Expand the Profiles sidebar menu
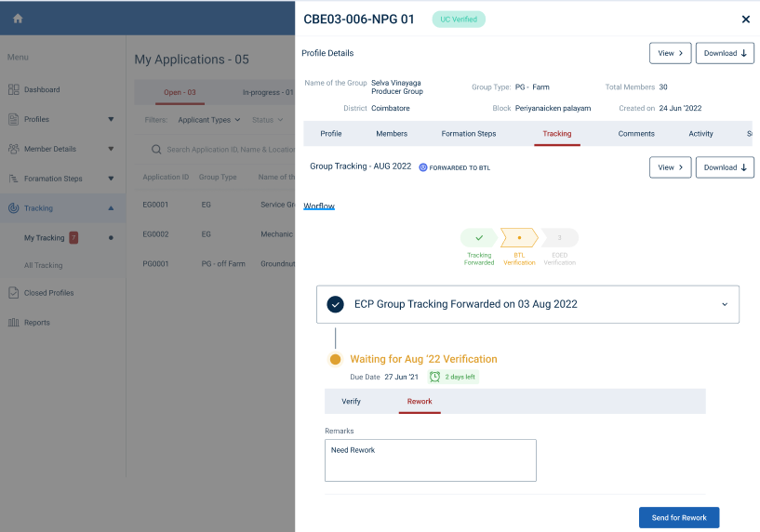 tap(111, 119)
